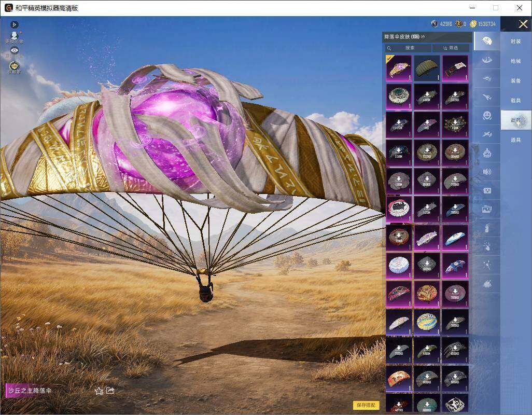Image resolution: width=532 pixels, height=415 pixels.
Task: Select the yellow-blue striped round parachute
Action: pos(427,322)
